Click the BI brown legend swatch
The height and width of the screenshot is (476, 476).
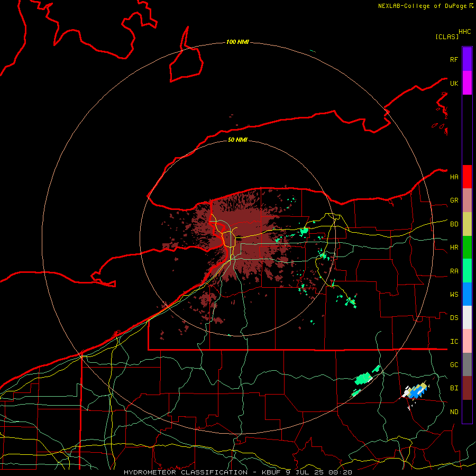(467, 388)
